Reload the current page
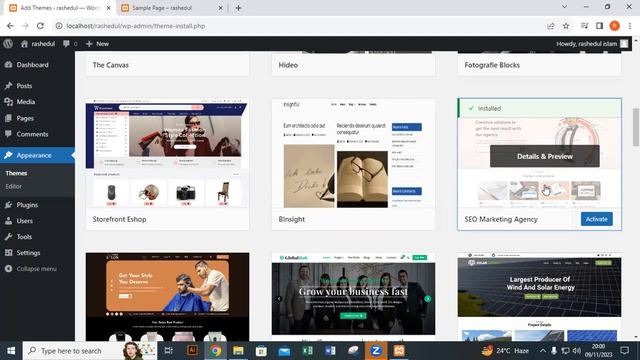 pyautogui.click(x=40, y=26)
